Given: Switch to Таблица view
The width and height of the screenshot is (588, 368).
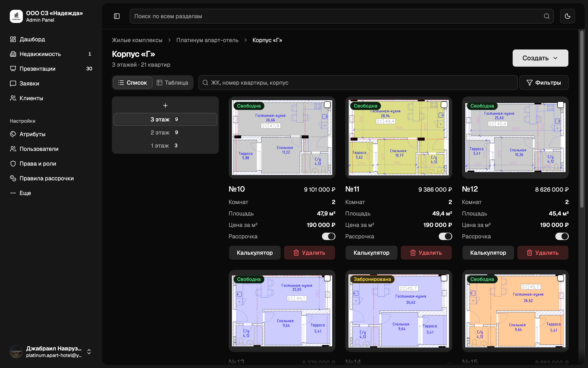Looking at the screenshot, I should point(173,83).
